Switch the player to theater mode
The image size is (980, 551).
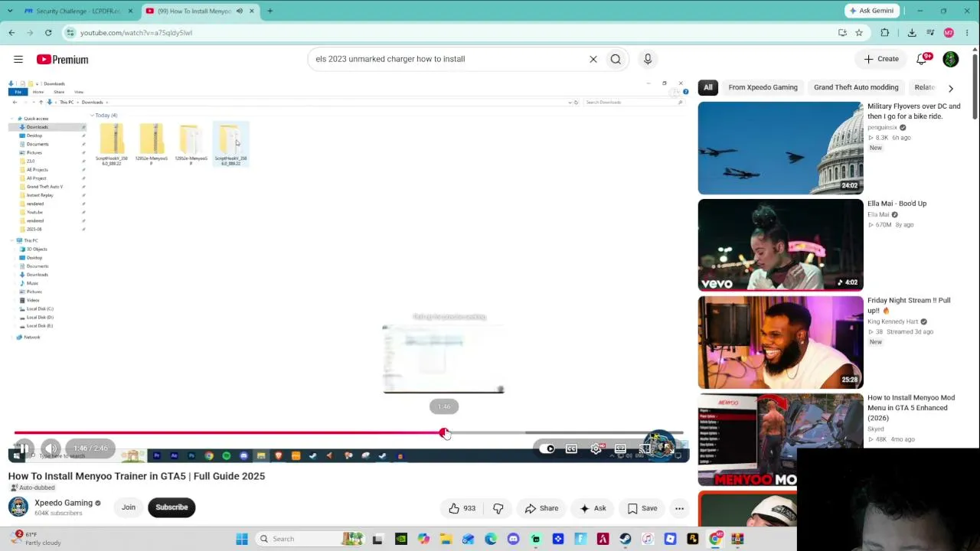[x=620, y=449]
